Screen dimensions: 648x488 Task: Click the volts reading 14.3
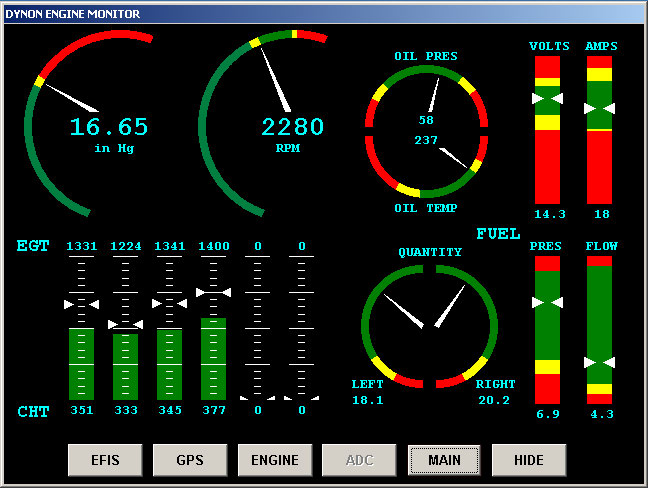pyautogui.click(x=550, y=214)
